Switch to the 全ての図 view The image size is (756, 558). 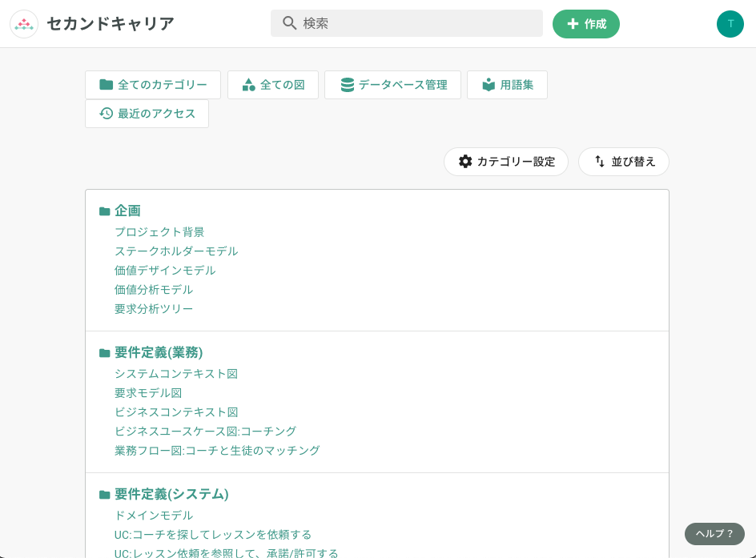point(273,84)
